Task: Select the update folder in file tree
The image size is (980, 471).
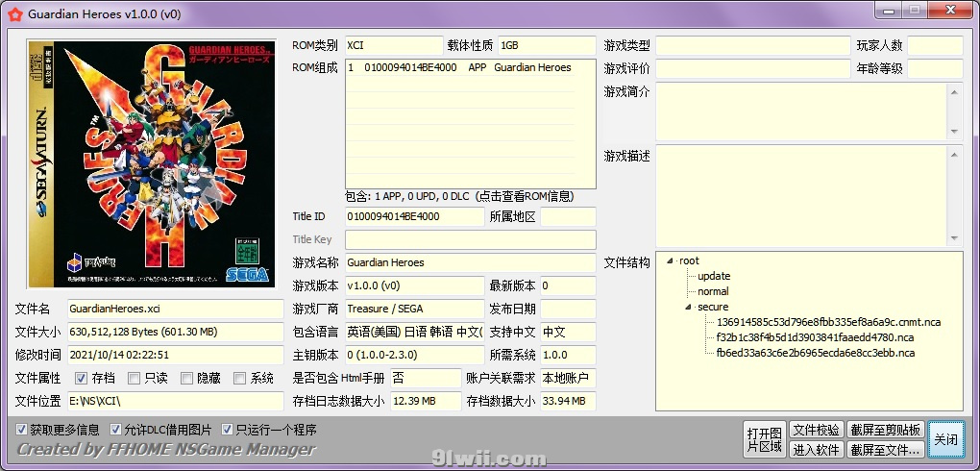Action: click(x=714, y=276)
